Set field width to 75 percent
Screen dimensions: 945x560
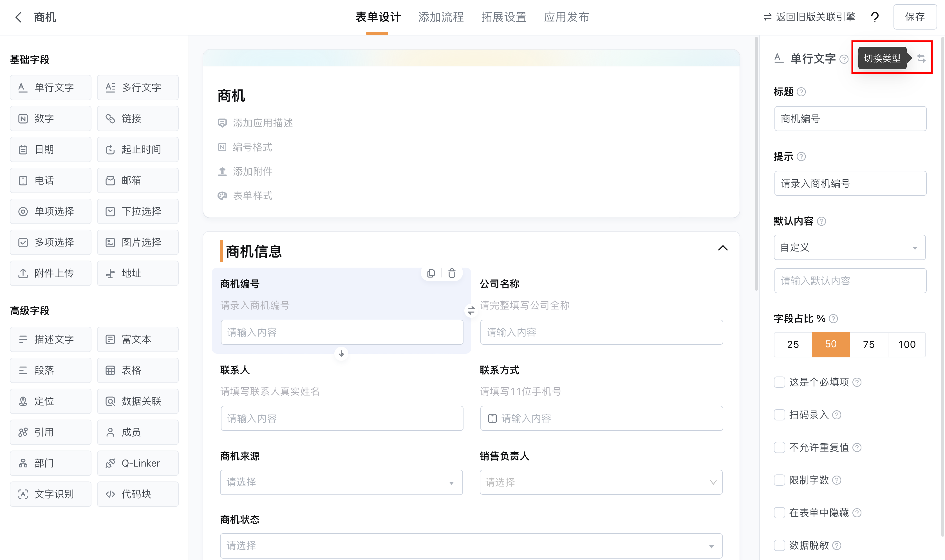(x=869, y=344)
